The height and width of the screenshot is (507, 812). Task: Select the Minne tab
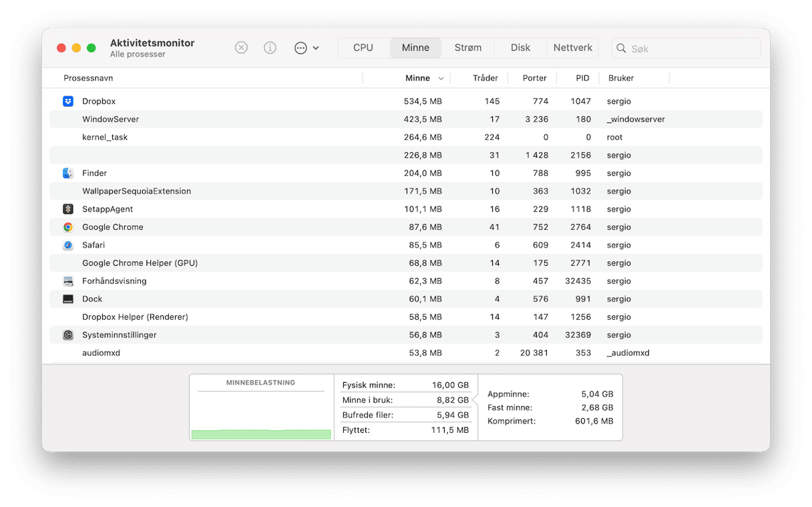pos(415,48)
